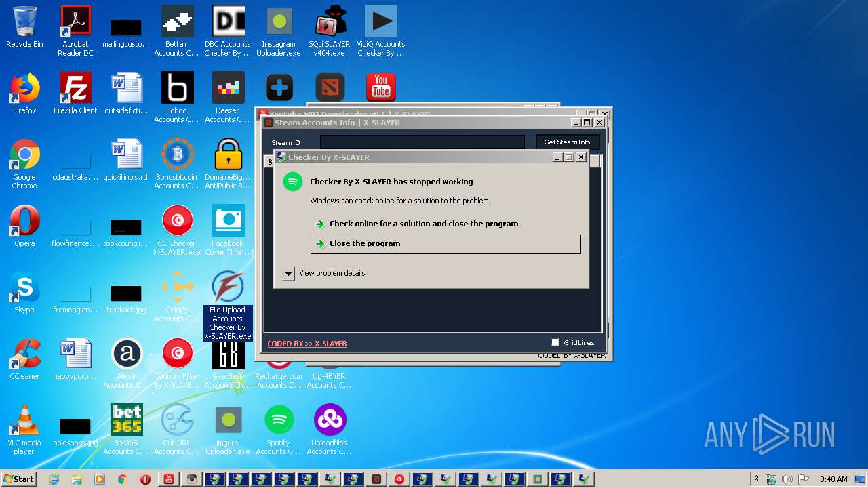Close the crashed Checker By X-SLAYER program
The image size is (868, 488).
[446, 244]
